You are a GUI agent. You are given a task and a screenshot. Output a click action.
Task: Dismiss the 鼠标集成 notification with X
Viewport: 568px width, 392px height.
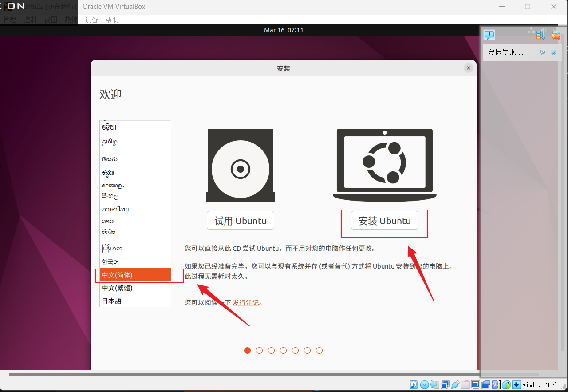pyautogui.click(x=553, y=52)
